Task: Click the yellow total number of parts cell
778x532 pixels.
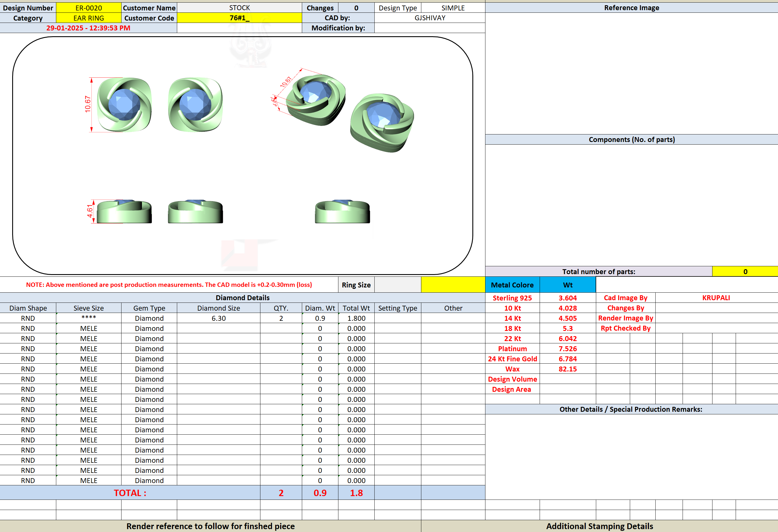Action: click(x=745, y=271)
